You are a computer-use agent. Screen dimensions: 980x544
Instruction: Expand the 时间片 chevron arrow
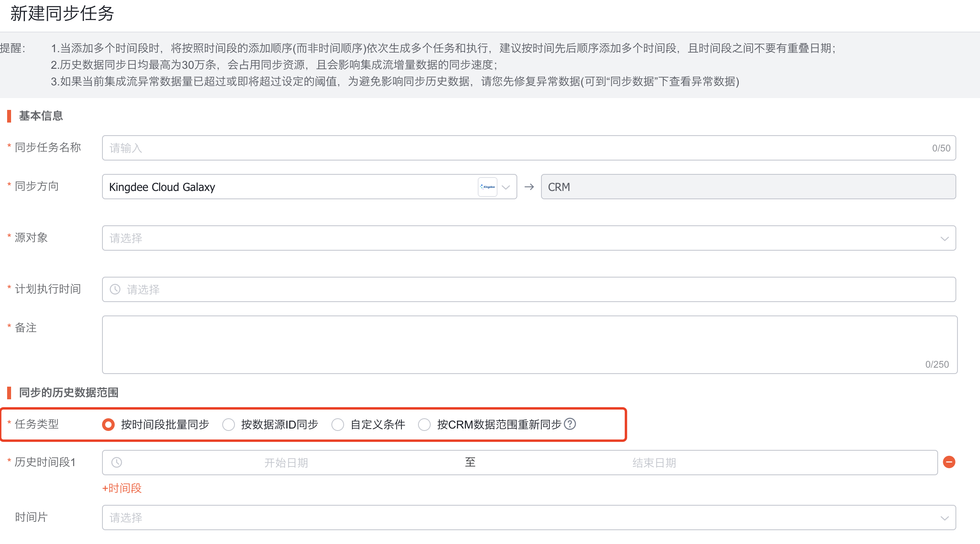pyautogui.click(x=944, y=518)
